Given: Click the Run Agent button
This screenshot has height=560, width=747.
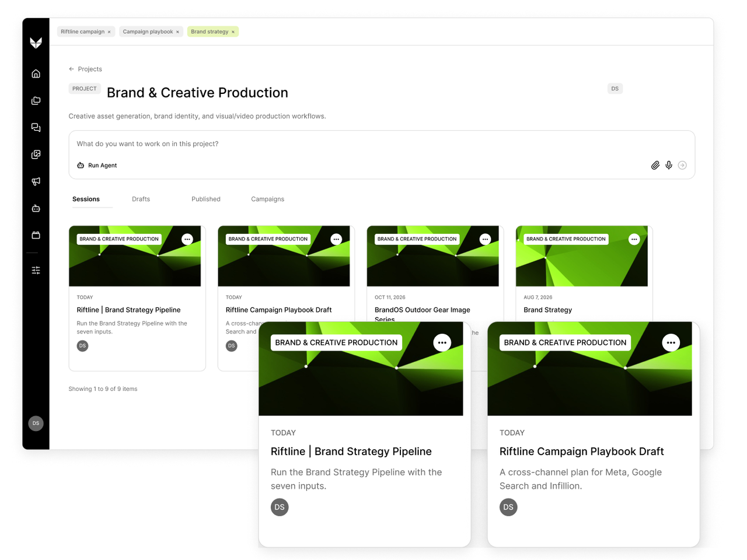Looking at the screenshot, I should click(97, 166).
